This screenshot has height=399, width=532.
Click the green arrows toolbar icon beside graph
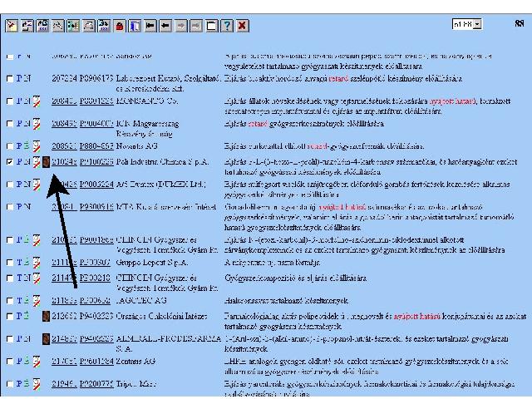point(73,26)
